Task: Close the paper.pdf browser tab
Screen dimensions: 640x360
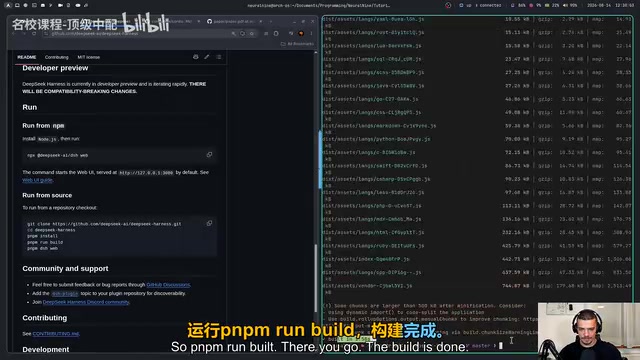Action: pyautogui.click(x=261, y=21)
